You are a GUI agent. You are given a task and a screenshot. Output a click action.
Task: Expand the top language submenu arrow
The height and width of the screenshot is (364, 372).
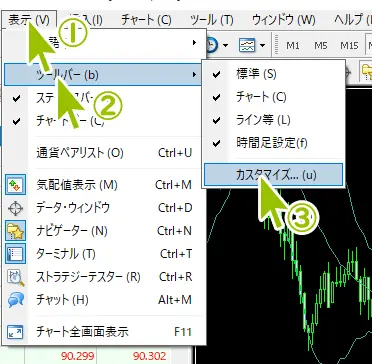click(194, 43)
